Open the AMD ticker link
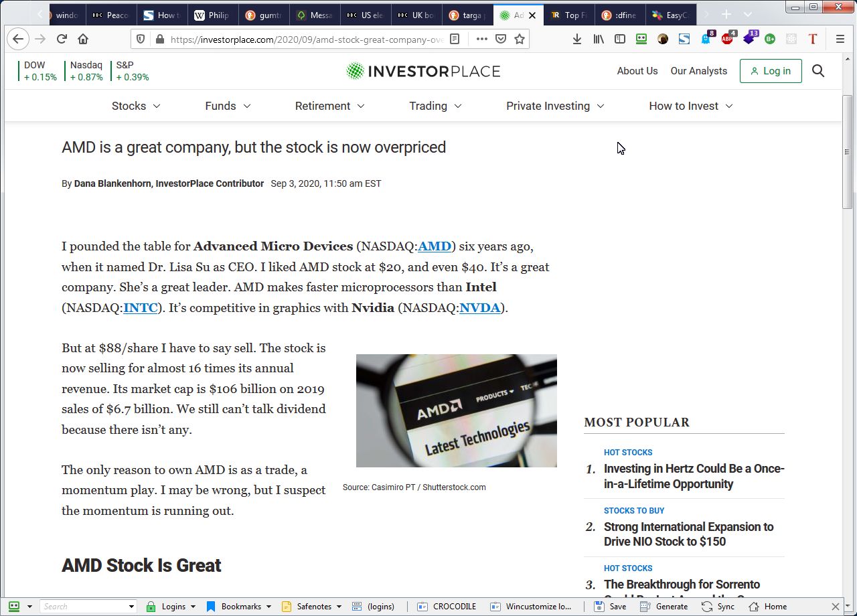857x616 pixels. click(435, 246)
